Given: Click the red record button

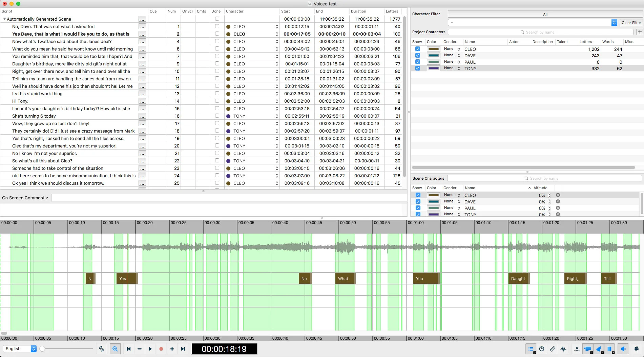Looking at the screenshot, I should click(161, 349).
